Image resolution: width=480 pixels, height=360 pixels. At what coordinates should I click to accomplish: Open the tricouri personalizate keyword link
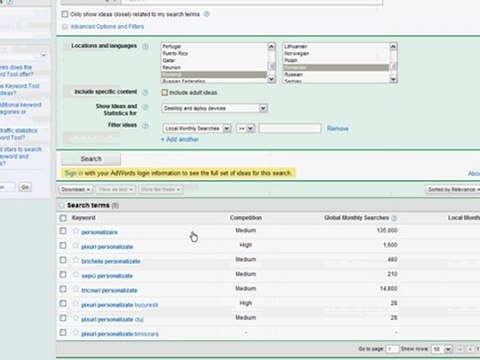coord(109,290)
